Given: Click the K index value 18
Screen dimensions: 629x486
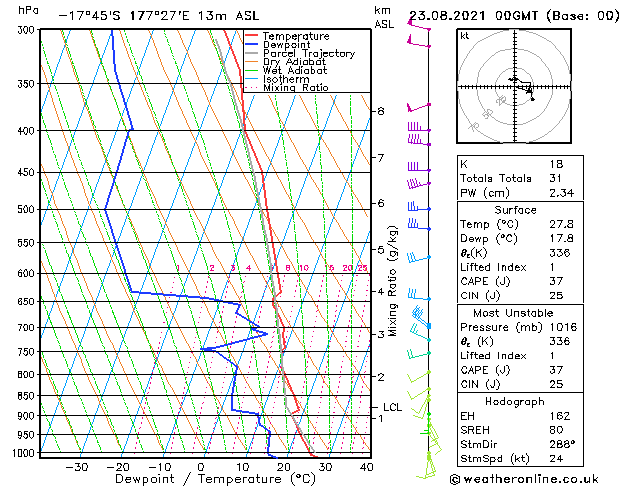Looking at the screenshot, I should [556, 164].
